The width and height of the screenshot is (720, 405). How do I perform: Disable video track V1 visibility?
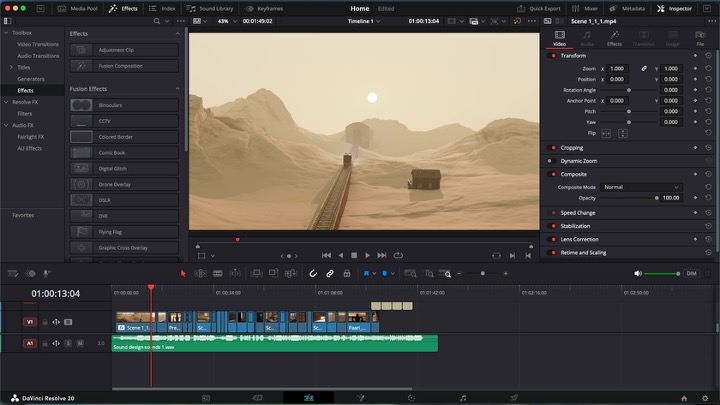tap(68, 322)
